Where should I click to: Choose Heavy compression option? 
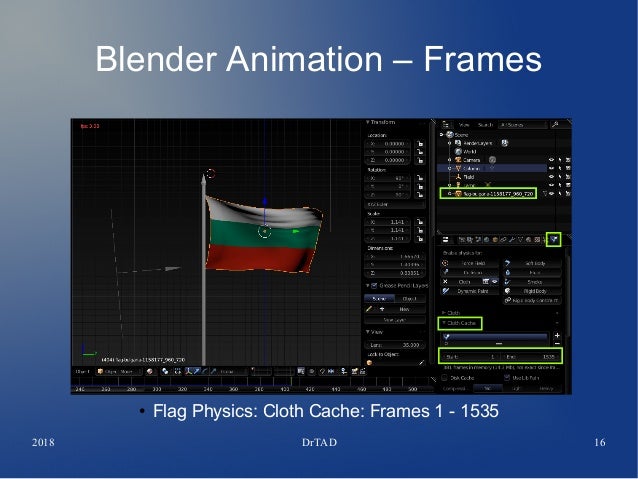click(x=546, y=388)
